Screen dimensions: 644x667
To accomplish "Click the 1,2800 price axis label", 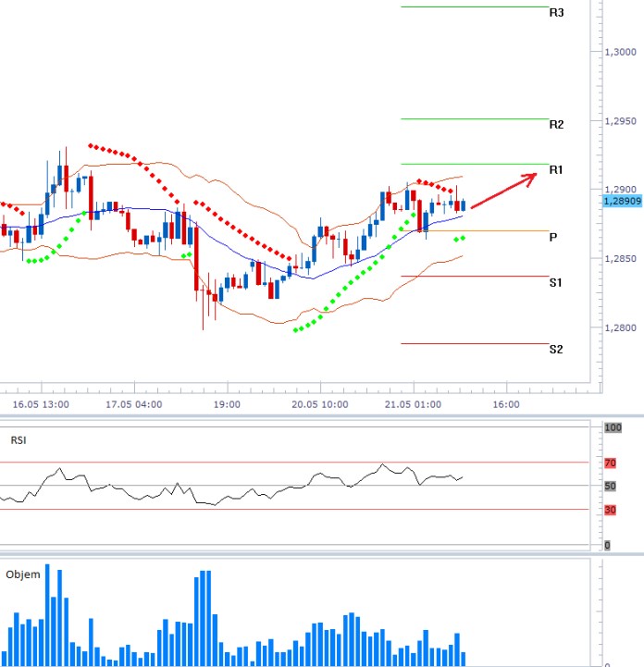I will coord(620,328).
